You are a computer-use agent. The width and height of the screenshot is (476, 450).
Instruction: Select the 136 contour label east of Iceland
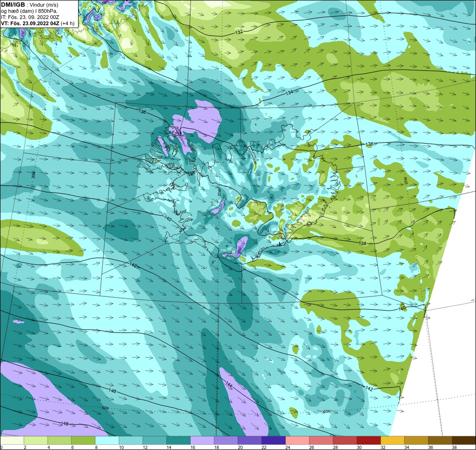369,144
